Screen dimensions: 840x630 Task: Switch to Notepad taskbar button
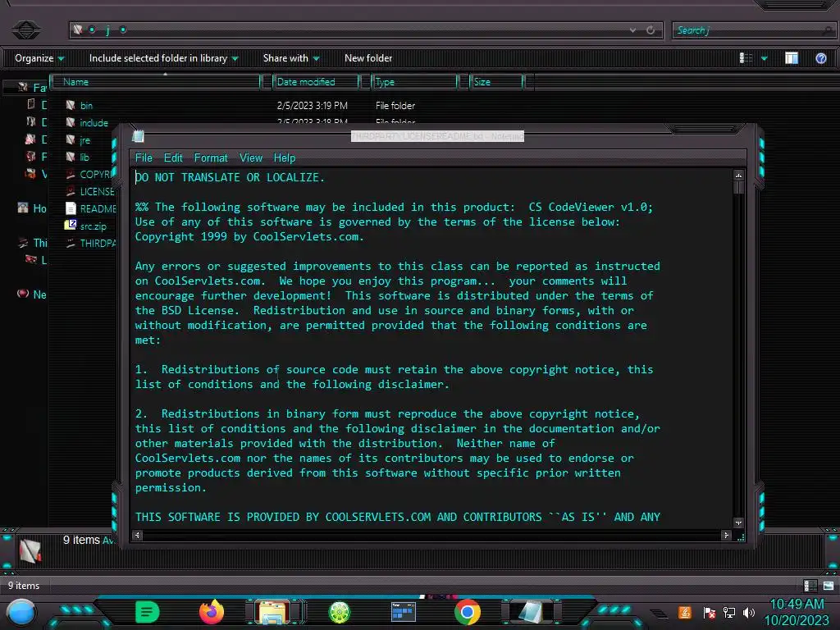coord(531,612)
